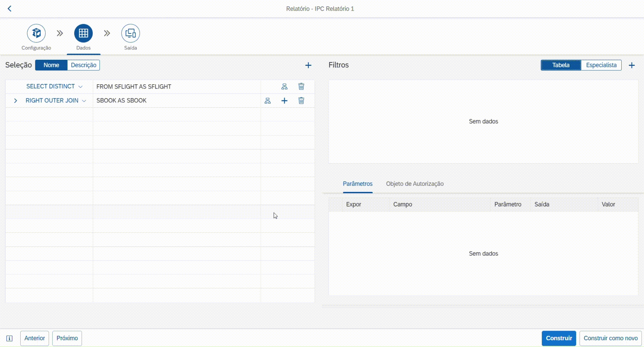Go to the Saída step icon
This screenshot has height=347, width=644.
(x=131, y=33)
